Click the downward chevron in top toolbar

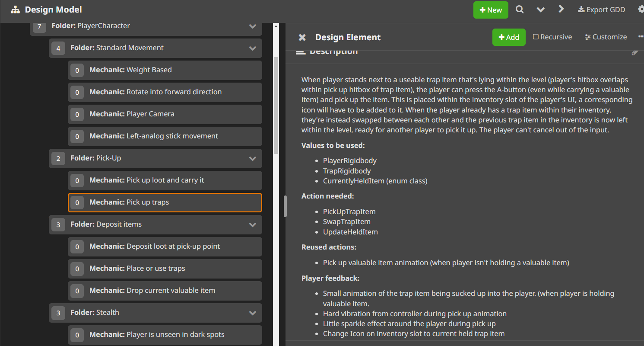point(540,10)
